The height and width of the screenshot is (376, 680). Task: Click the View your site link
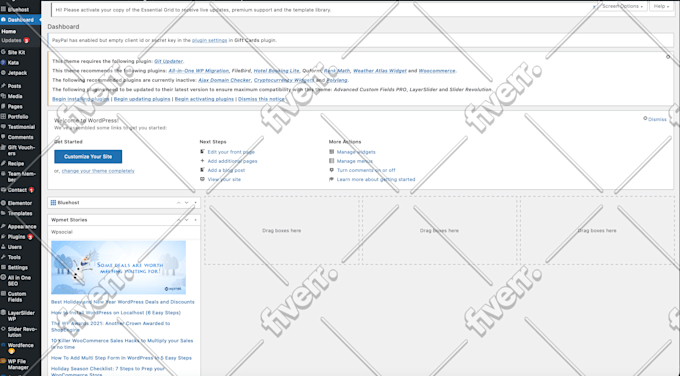[x=224, y=179]
